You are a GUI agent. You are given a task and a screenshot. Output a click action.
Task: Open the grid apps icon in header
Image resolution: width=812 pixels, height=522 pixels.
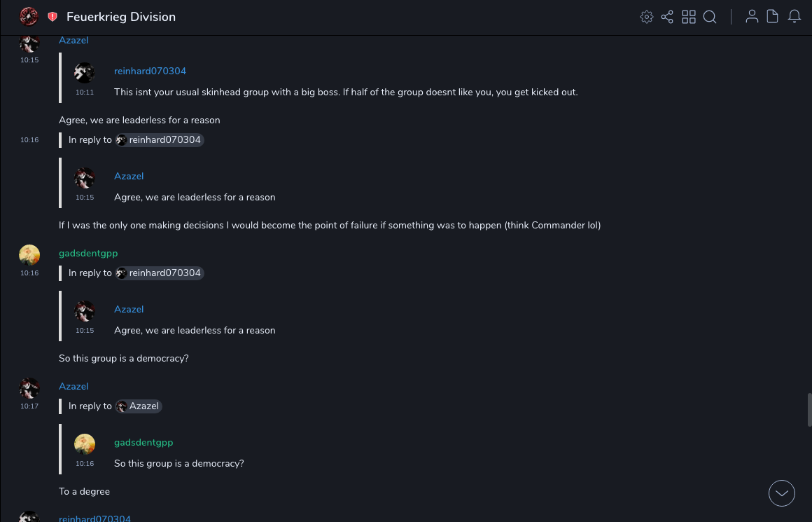pyautogui.click(x=689, y=17)
